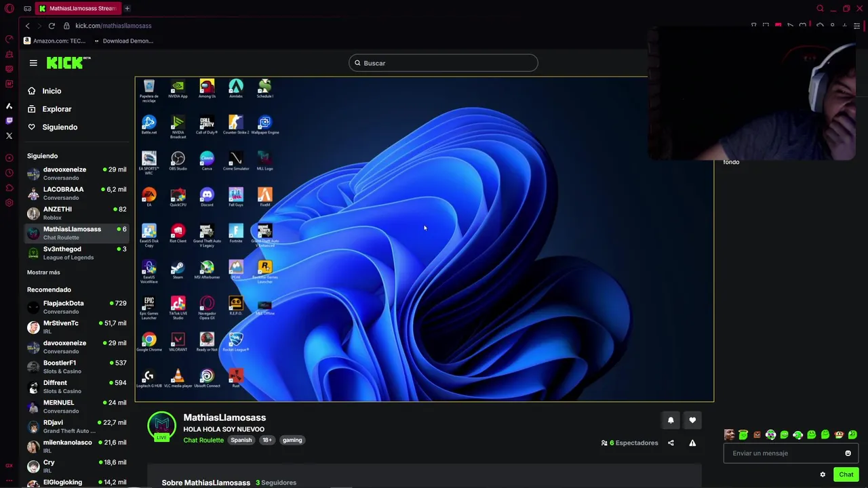Share the stream with the share icon

671,443
